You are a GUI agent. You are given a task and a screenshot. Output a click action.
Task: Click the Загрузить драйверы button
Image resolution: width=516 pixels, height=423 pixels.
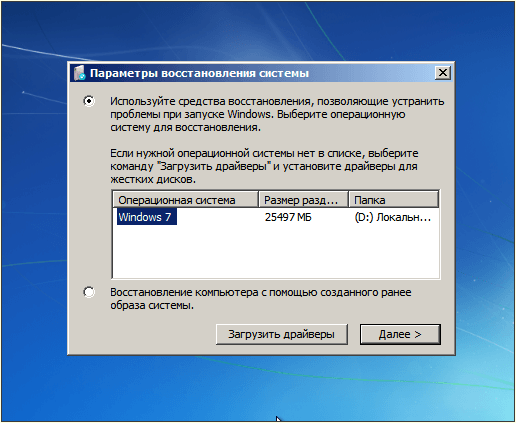[282, 334]
